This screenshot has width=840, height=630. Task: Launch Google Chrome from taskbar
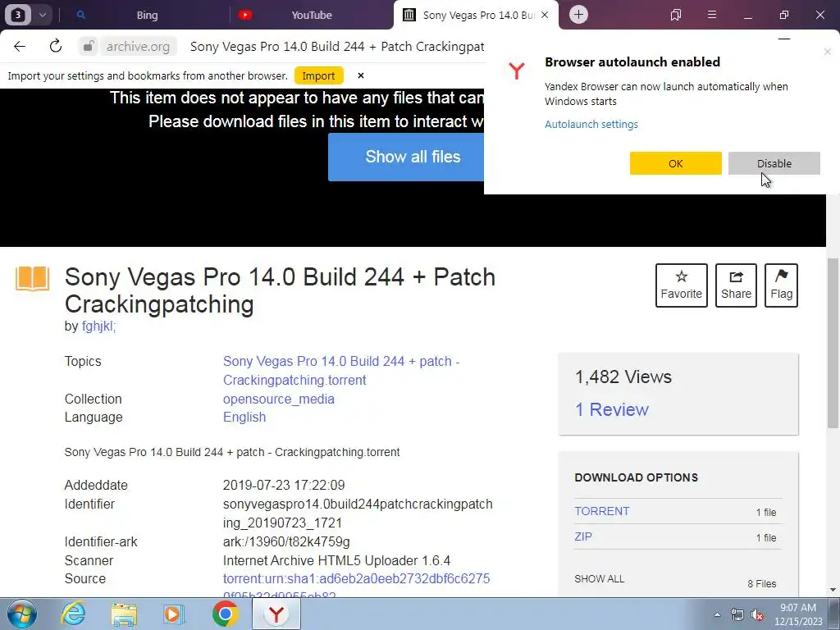(225, 614)
